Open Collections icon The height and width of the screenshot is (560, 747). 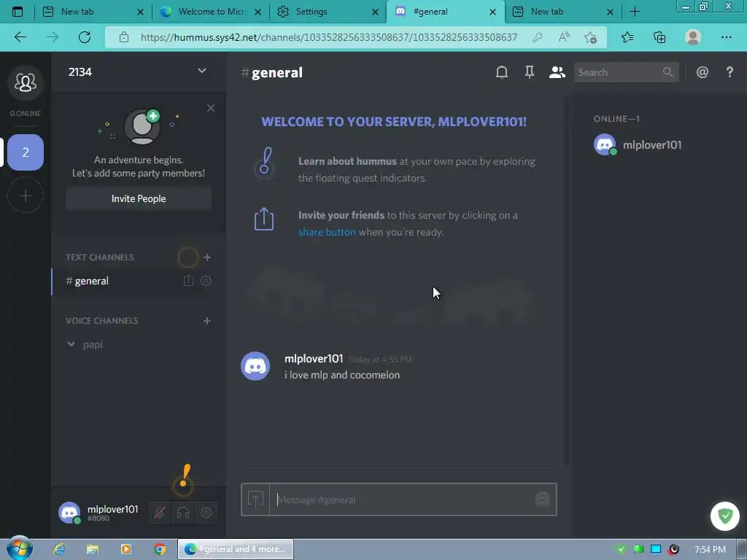[659, 37]
